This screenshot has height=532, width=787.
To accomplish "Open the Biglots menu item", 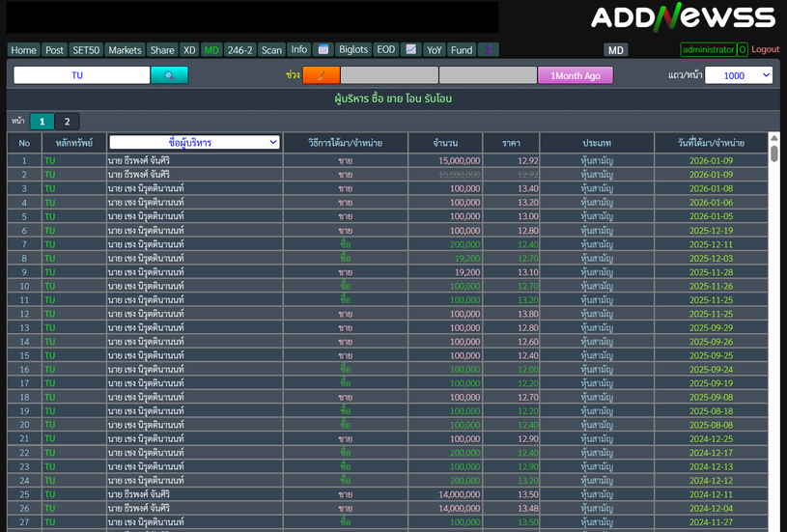I will [x=353, y=49].
